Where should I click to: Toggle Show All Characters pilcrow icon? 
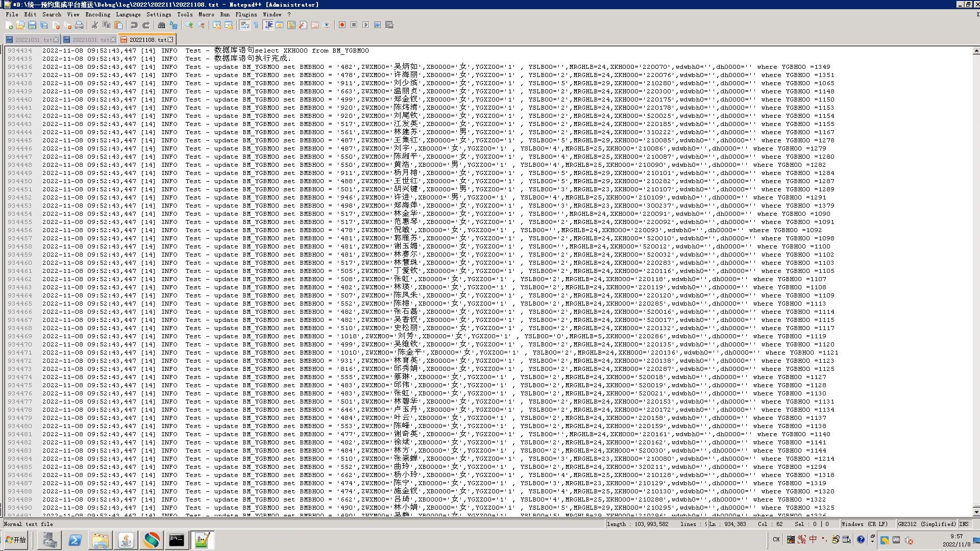256,25
